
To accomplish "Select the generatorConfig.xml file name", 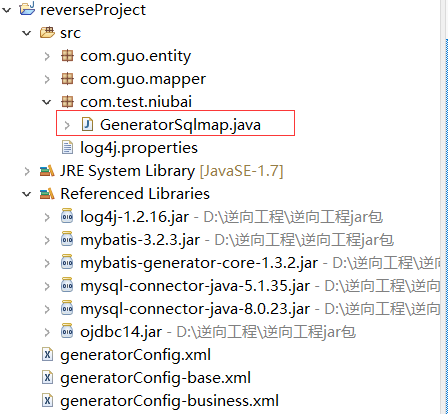I will (x=136, y=355).
